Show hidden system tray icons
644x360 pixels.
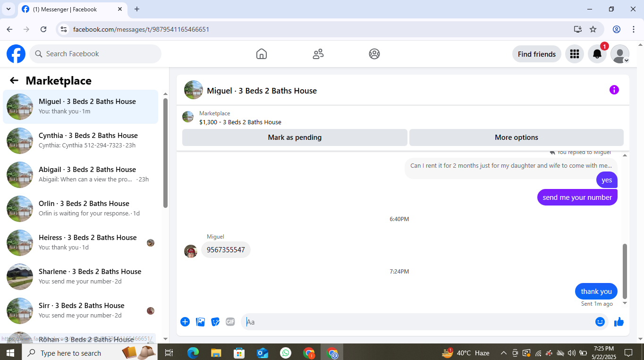coord(504,353)
